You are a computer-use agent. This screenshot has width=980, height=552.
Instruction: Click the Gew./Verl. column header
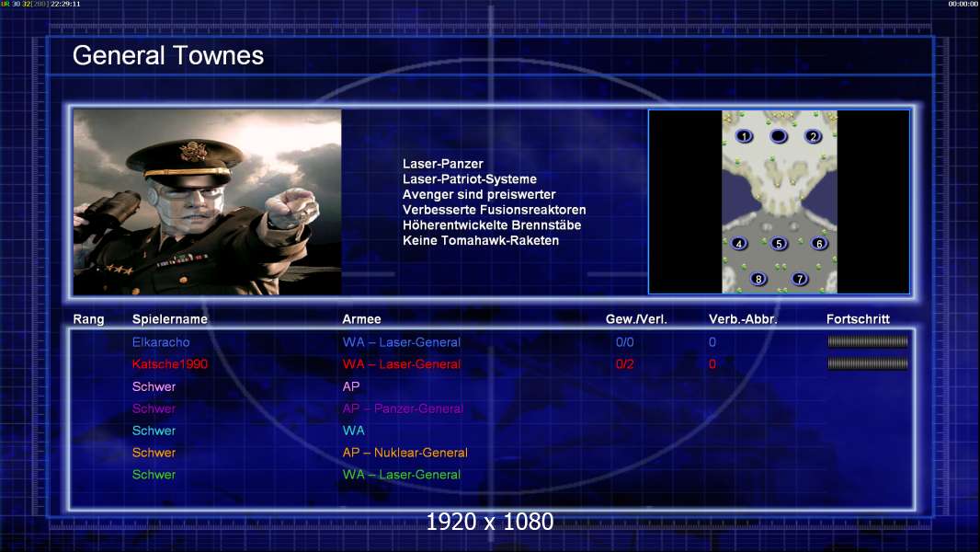[636, 319]
